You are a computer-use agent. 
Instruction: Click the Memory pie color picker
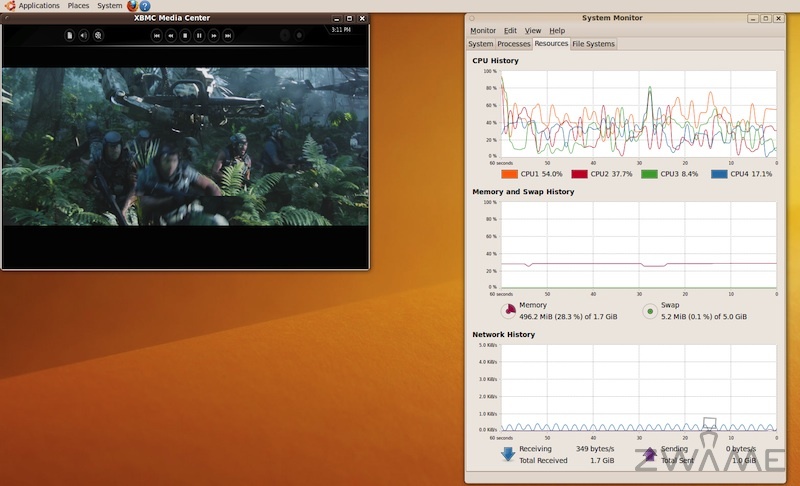[509, 311]
